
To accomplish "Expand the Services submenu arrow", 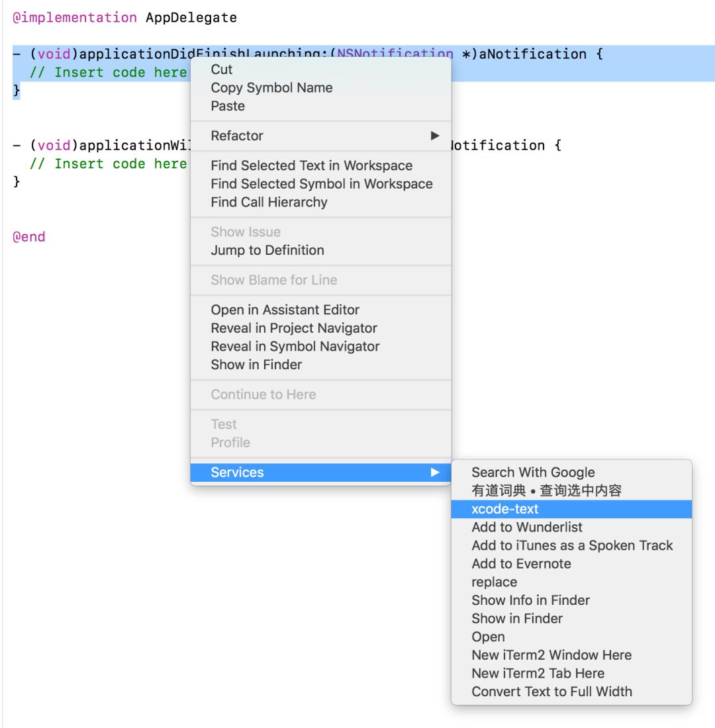I will click(434, 473).
